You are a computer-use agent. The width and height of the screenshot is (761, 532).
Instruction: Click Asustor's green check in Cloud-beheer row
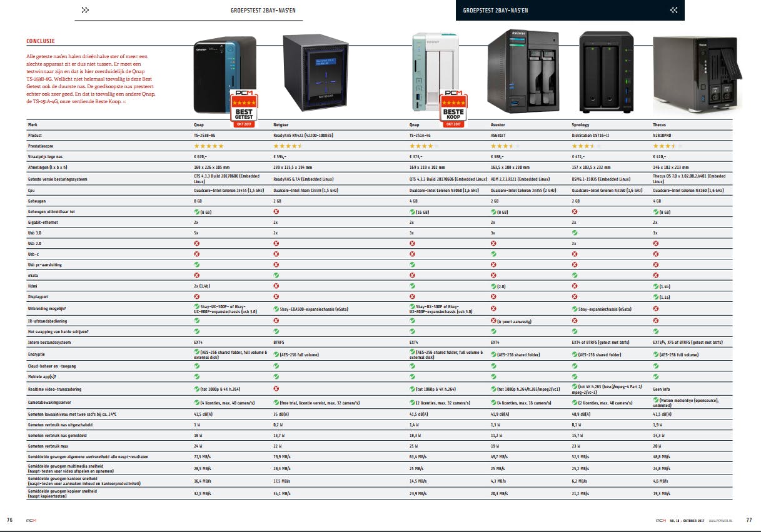[x=494, y=366]
